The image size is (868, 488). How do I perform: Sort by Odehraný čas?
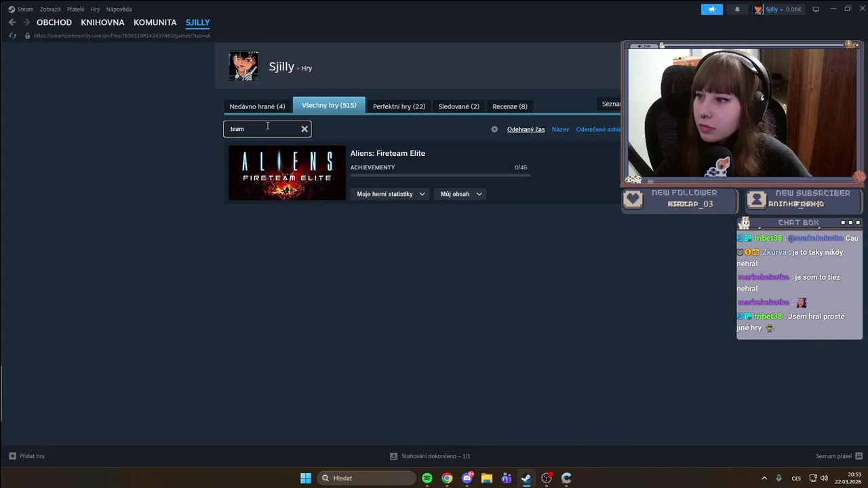(x=526, y=129)
